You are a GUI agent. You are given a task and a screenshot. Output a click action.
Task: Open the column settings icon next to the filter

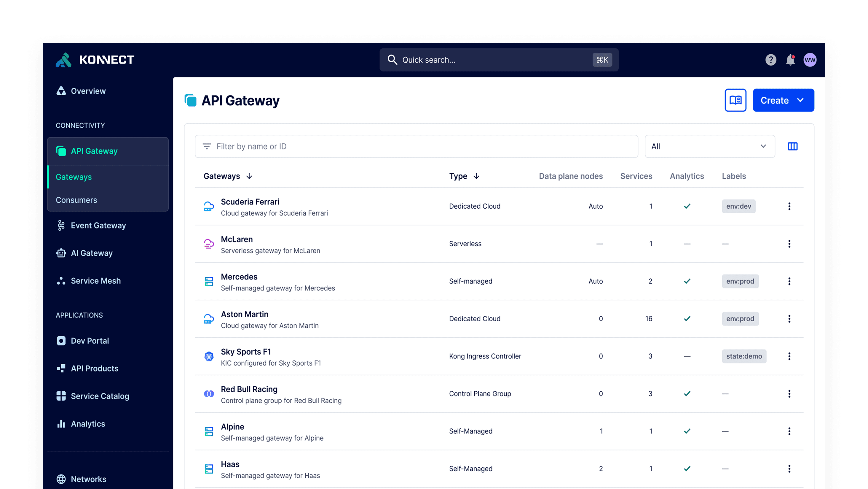tap(792, 146)
